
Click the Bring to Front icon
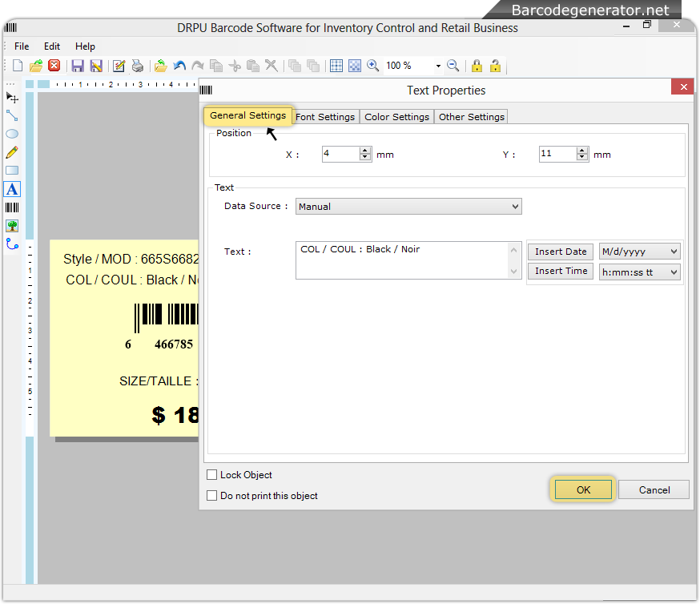[x=295, y=66]
